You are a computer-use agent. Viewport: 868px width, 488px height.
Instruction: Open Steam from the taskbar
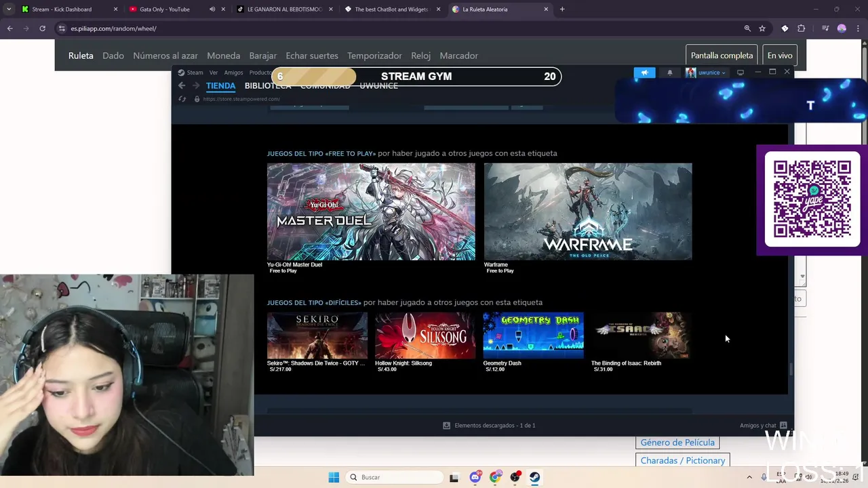[x=534, y=477]
